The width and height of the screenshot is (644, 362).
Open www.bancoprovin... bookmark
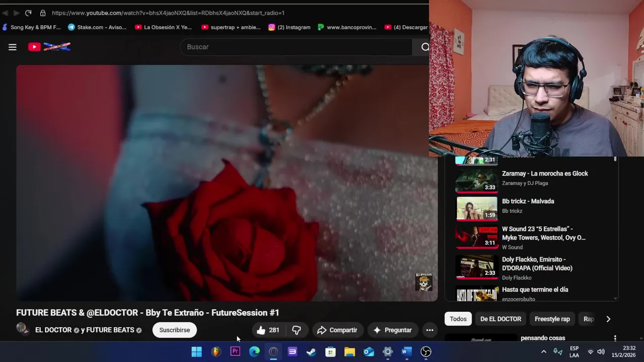click(x=347, y=27)
